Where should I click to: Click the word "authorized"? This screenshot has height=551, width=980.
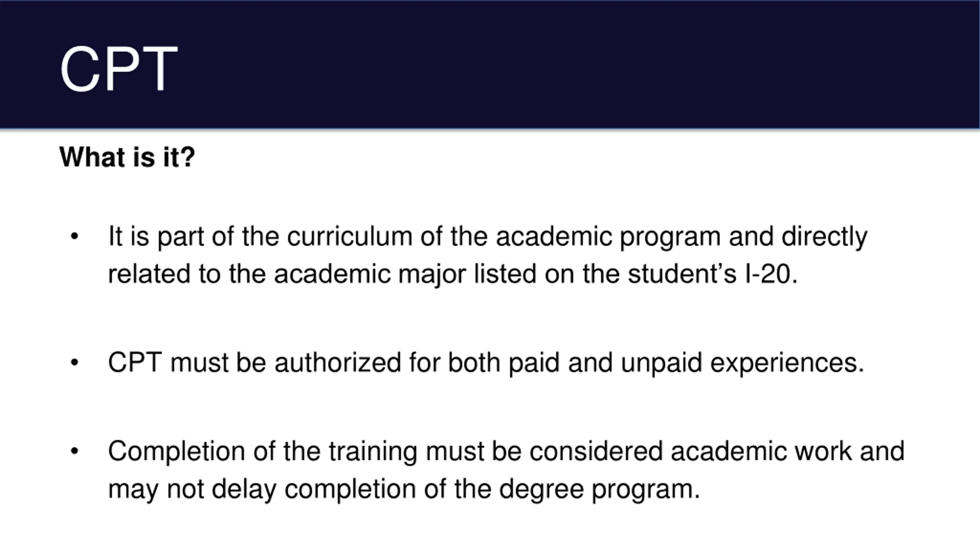338,362
